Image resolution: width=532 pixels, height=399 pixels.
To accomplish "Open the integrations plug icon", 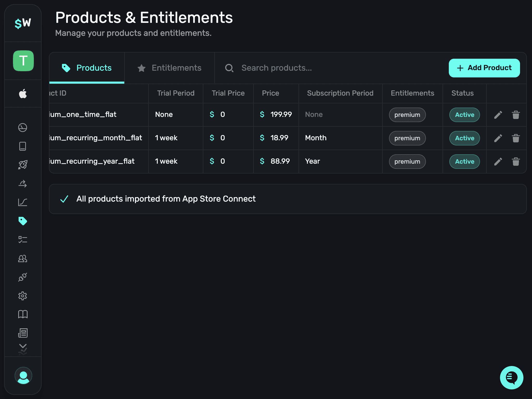I will [x=23, y=277].
